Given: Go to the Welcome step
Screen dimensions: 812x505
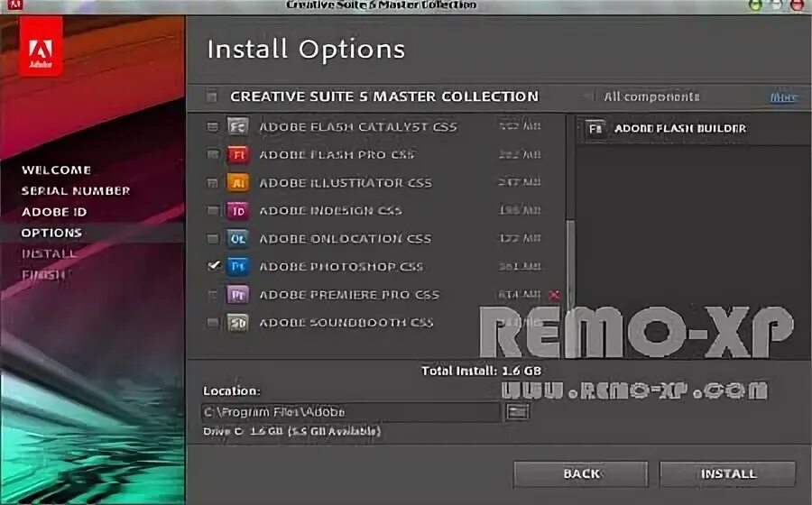Looking at the screenshot, I should click(56, 170).
